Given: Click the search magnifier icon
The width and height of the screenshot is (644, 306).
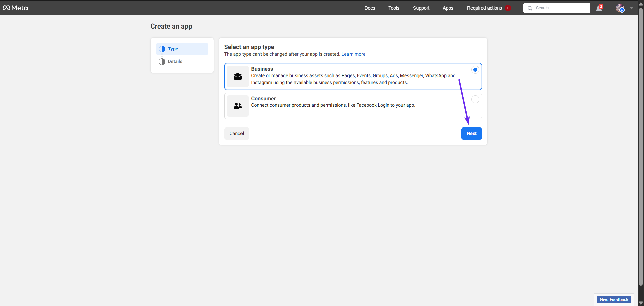Looking at the screenshot, I should (530, 8).
